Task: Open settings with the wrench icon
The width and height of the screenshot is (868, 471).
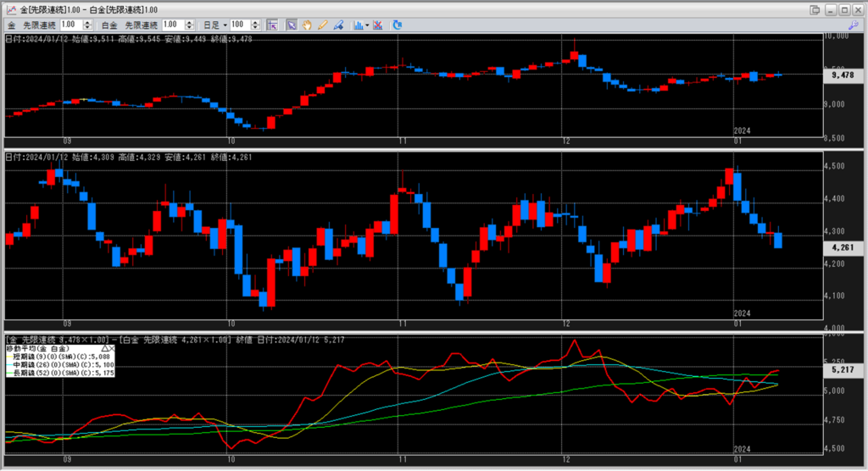Action: point(854,25)
